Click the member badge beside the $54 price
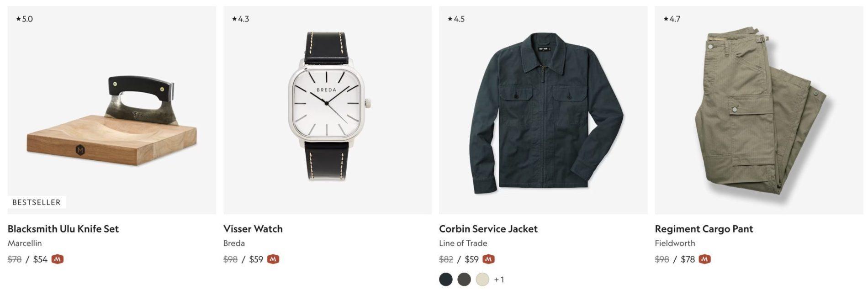 pos(57,259)
